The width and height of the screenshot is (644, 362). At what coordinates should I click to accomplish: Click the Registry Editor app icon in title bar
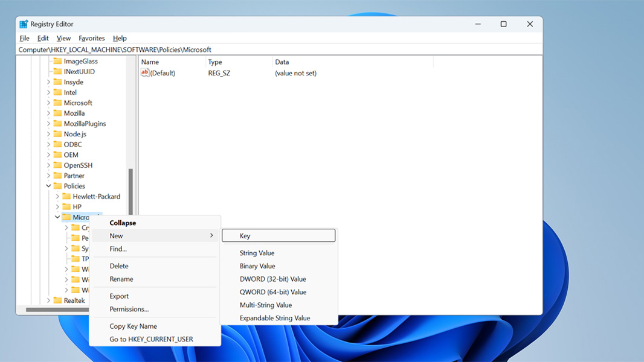[24, 24]
